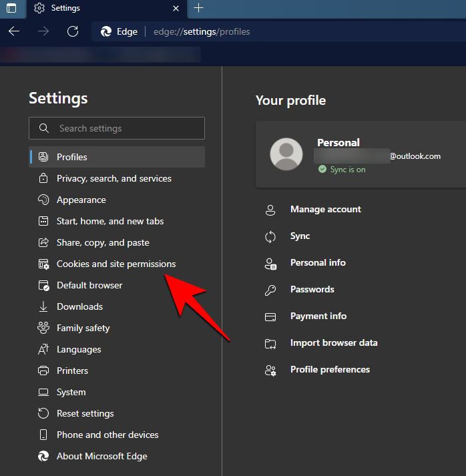This screenshot has width=466, height=476.
Task: Click the tab actions icon at top-left
Action: coord(11,8)
